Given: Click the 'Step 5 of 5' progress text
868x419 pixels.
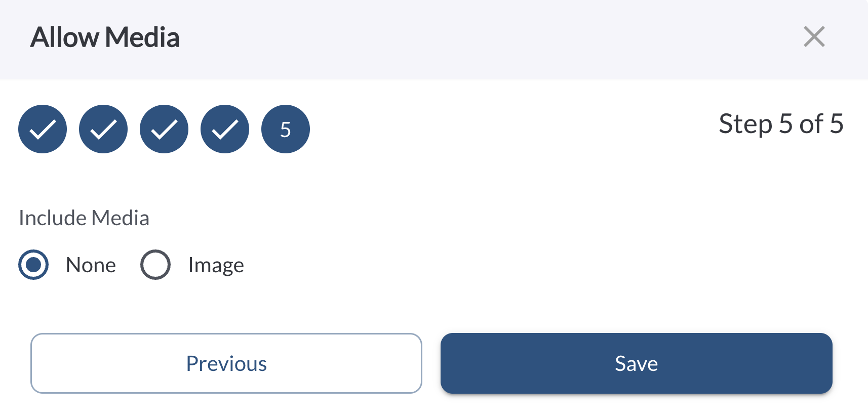Looking at the screenshot, I should [781, 124].
